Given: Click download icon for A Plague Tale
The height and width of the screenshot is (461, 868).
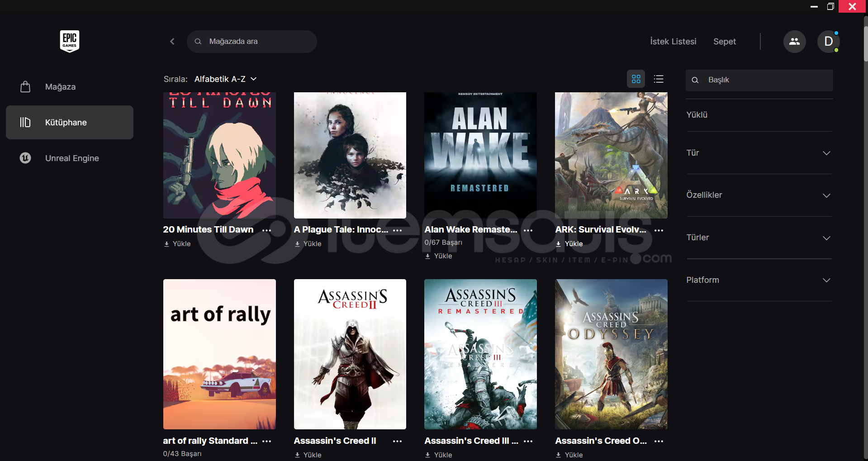Looking at the screenshot, I should point(297,244).
